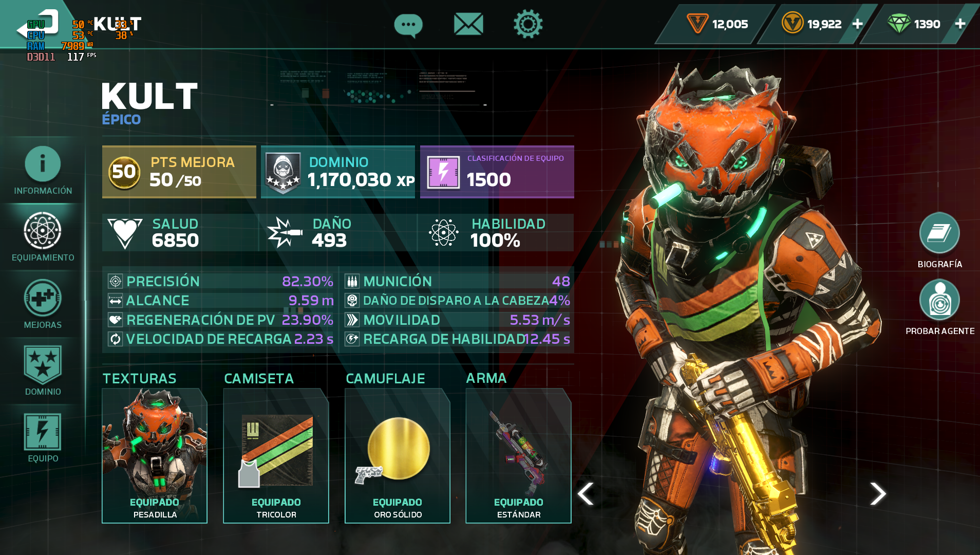Switch to the Dominio tab
The height and width of the screenshot is (555, 980).
[43, 371]
